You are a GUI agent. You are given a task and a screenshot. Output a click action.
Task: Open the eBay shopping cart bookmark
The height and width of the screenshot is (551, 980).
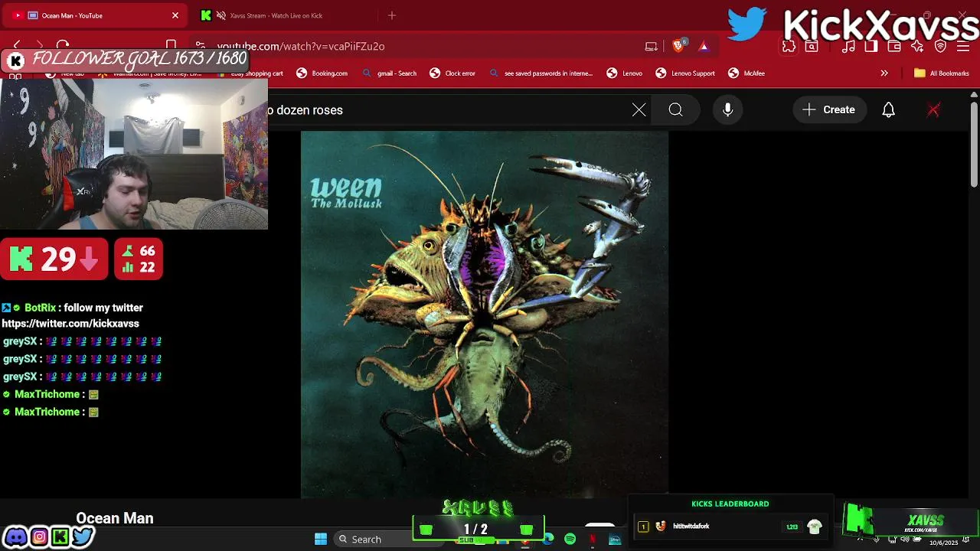[251, 73]
